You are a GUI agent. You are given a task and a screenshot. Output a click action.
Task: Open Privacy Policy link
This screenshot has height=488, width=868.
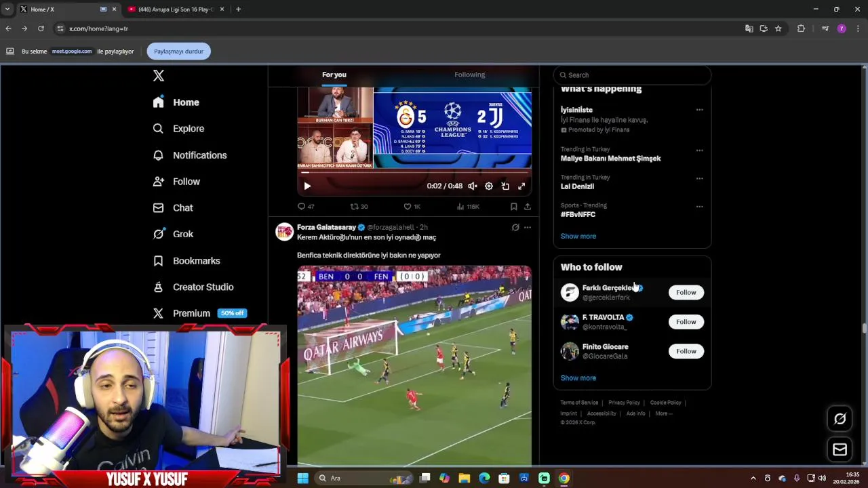624,403
